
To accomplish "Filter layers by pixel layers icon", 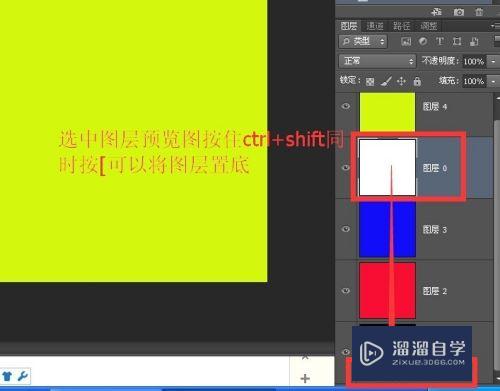I will (x=406, y=42).
